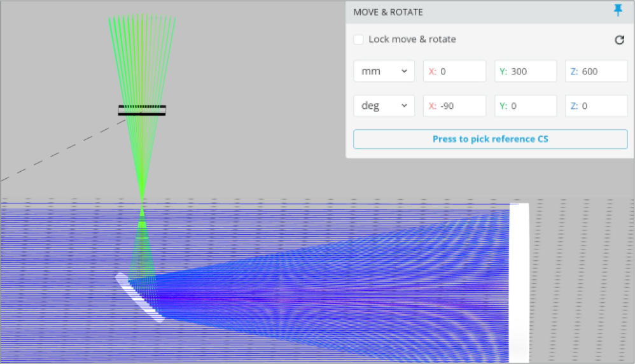Click the MOVE & ROTATE panel title
This screenshot has width=635, height=364.
click(x=388, y=12)
